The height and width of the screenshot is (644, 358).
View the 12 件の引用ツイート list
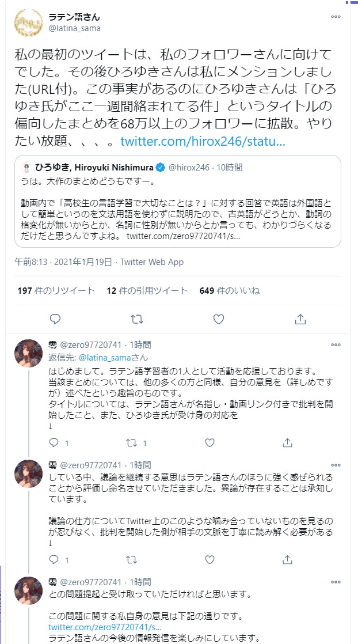click(147, 291)
